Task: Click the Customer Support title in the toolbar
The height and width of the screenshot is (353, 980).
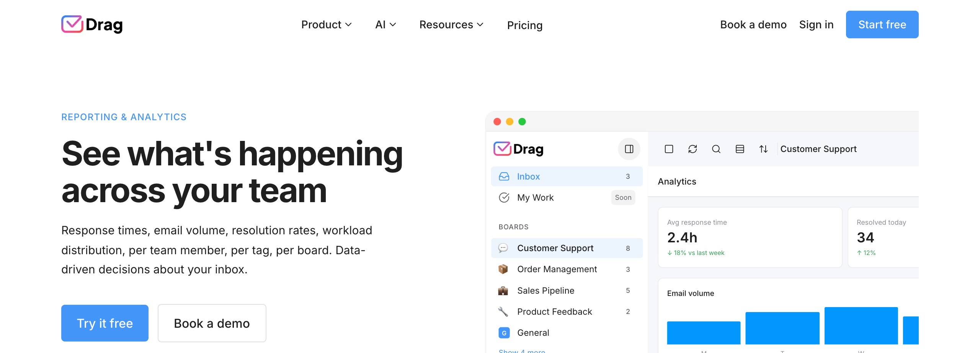Action: click(x=818, y=149)
